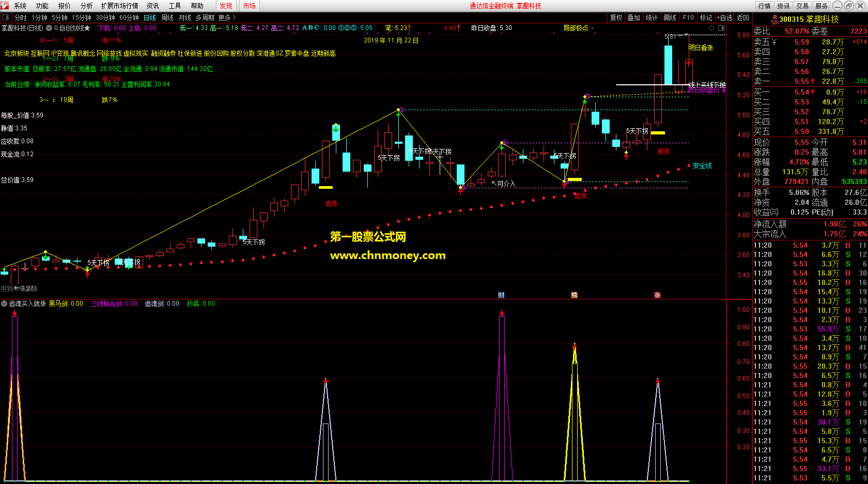Add the stock via +自选
The width and height of the screenshot is (868, 484).
(x=724, y=18)
